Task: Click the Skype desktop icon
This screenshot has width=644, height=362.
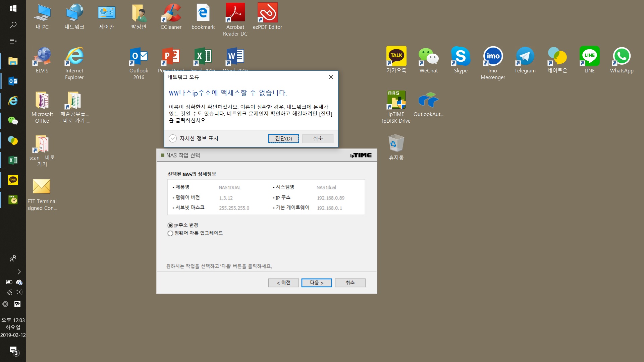Action: pyautogui.click(x=461, y=60)
